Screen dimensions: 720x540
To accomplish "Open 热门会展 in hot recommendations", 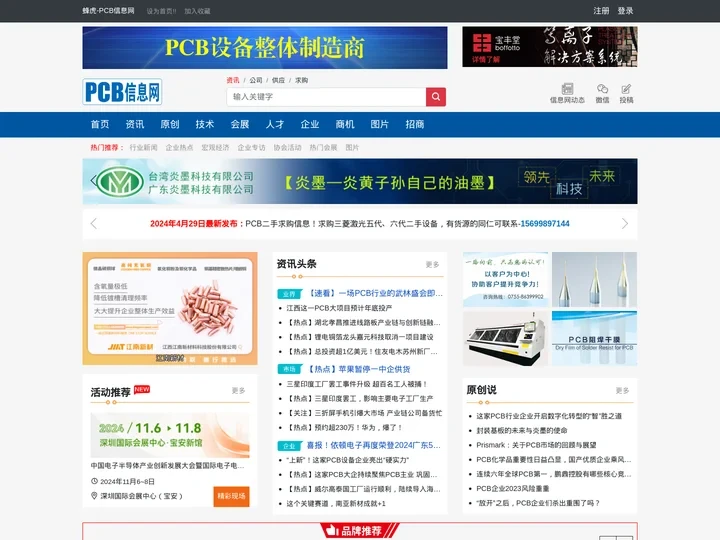I will [x=323, y=147].
